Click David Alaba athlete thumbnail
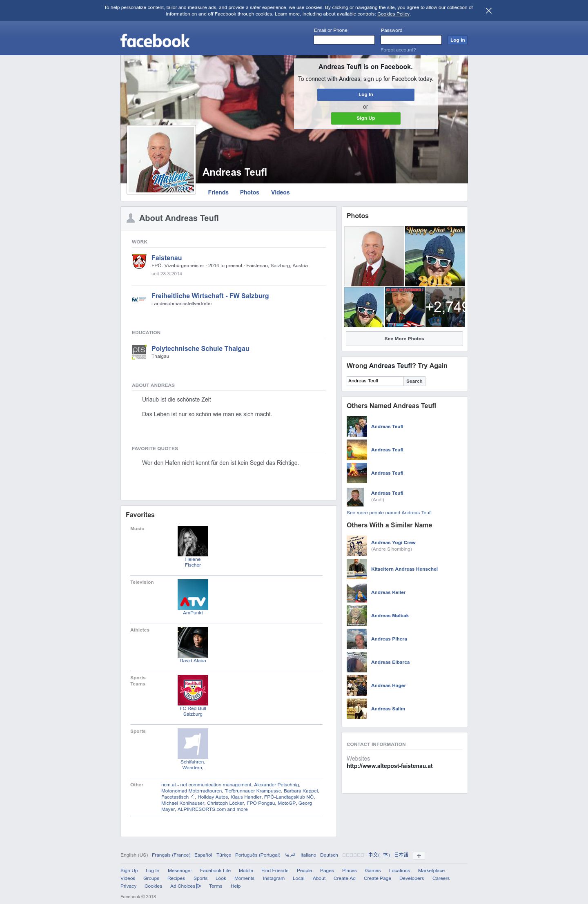Image resolution: width=588 pixels, height=904 pixels. pyautogui.click(x=193, y=642)
